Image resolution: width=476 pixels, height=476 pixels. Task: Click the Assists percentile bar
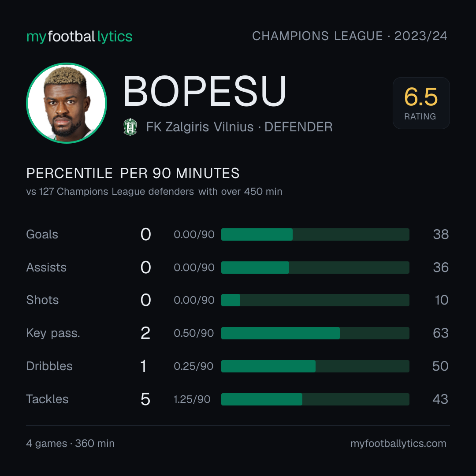point(315,268)
